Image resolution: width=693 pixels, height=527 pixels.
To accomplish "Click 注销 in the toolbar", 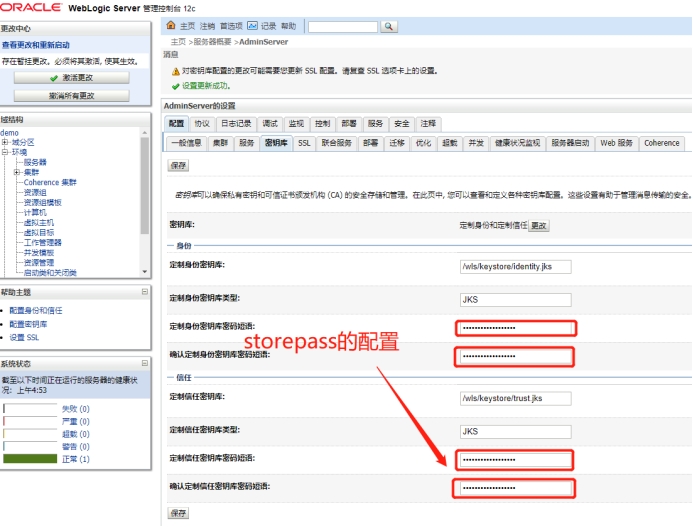I will click(207, 26).
